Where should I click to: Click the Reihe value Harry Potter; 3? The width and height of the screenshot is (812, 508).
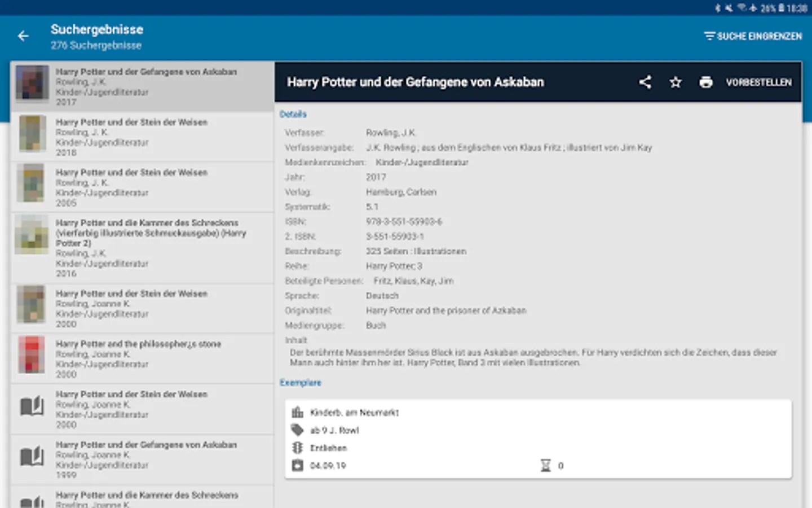click(394, 266)
